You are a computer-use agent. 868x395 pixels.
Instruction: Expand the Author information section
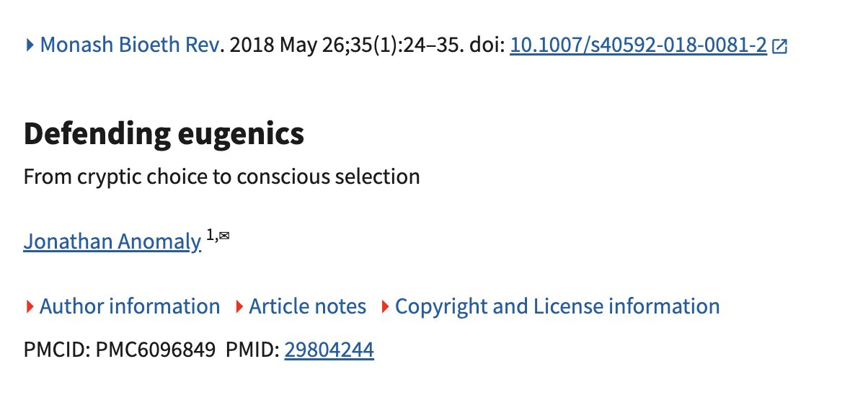(x=130, y=306)
